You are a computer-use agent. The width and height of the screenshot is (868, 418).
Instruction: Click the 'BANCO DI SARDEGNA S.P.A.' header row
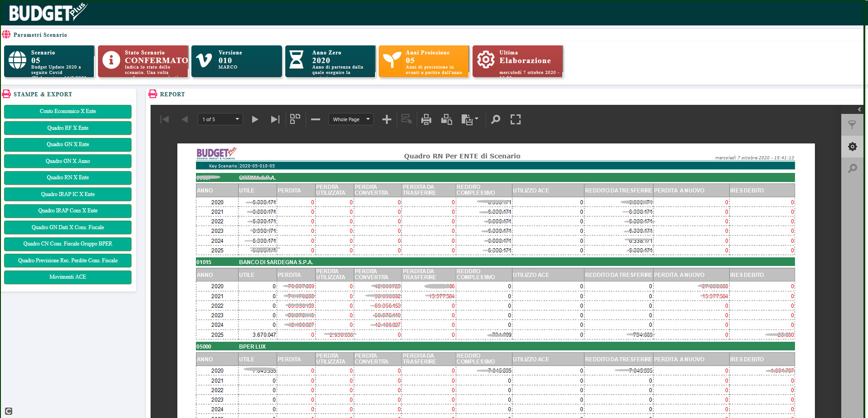(x=495, y=262)
